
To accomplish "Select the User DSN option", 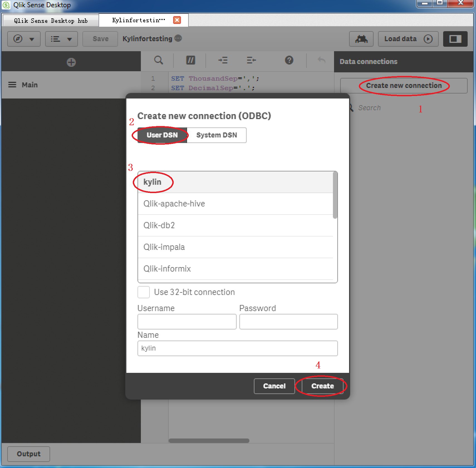I will pos(162,135).
